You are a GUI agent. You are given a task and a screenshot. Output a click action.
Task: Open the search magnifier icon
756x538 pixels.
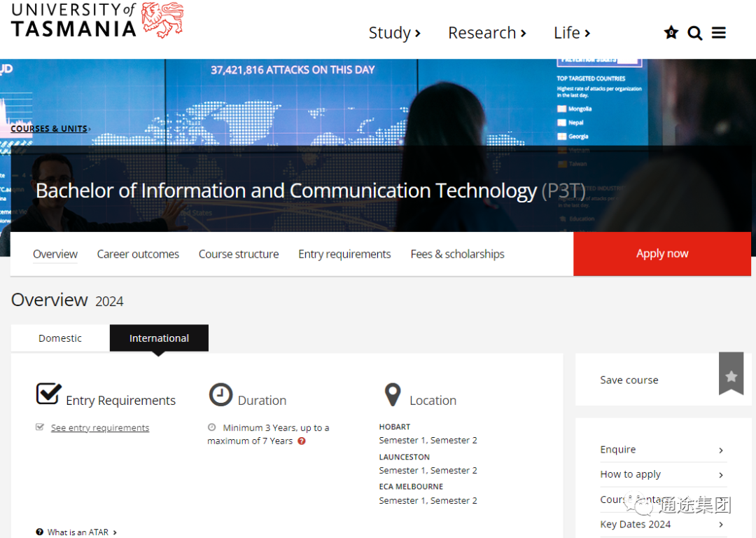(x=694, y=34)
